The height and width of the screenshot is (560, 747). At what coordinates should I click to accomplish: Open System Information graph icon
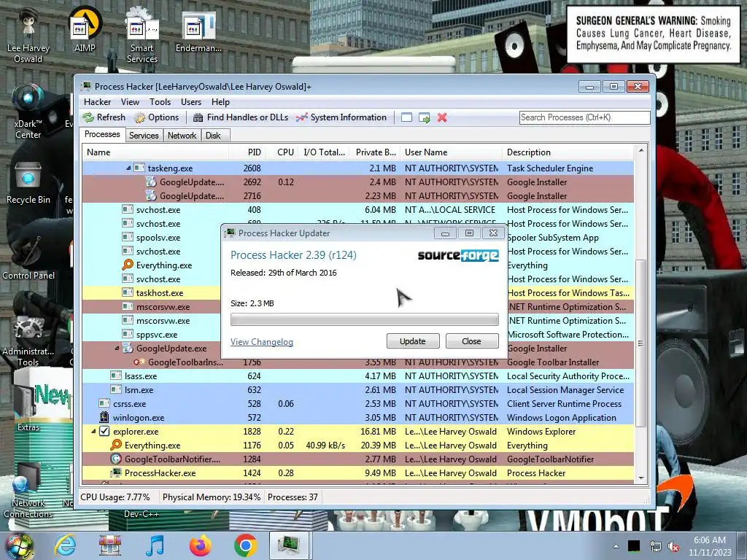click(301, 117)
